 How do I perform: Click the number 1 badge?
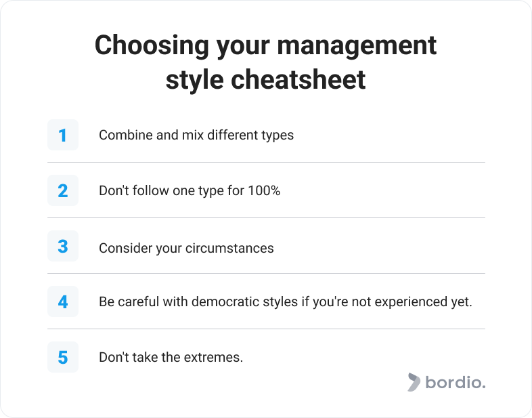pos(63,135)
